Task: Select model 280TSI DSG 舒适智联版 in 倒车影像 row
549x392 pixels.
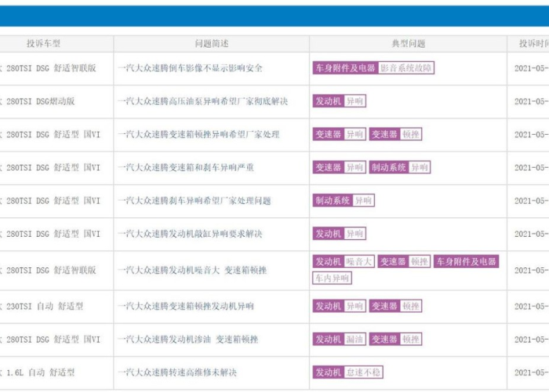Action: (x=51, y=68)
